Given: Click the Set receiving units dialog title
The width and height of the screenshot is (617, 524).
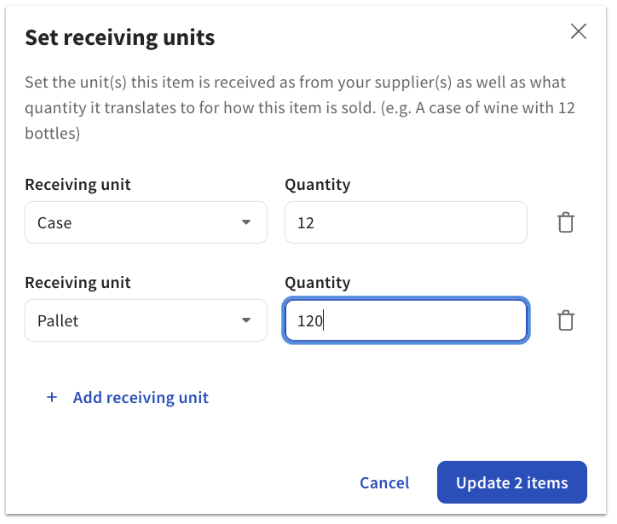Looking at the screenshot, I should (x=120, y=38).
